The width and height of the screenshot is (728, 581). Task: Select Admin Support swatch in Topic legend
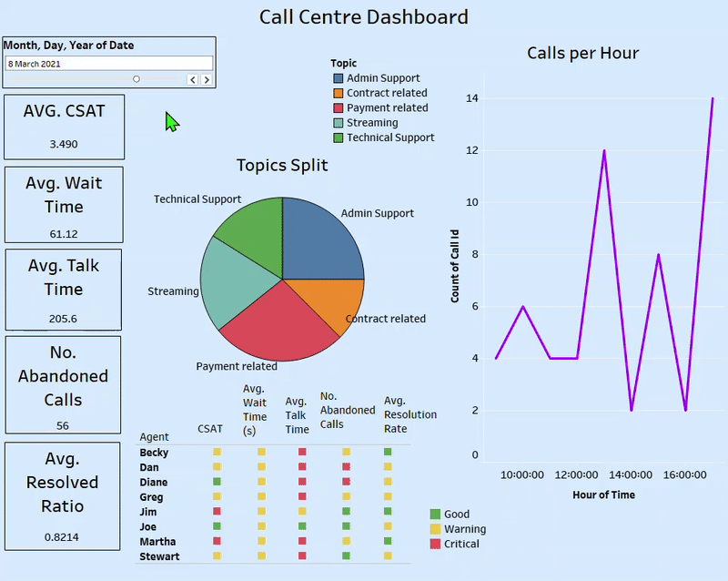(339, 78)
